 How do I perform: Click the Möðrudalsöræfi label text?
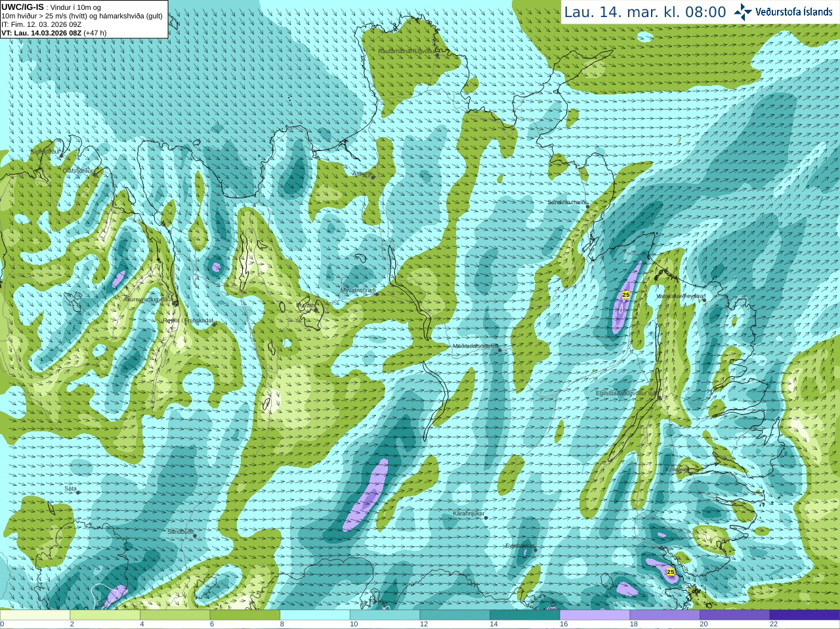[476, 346]
